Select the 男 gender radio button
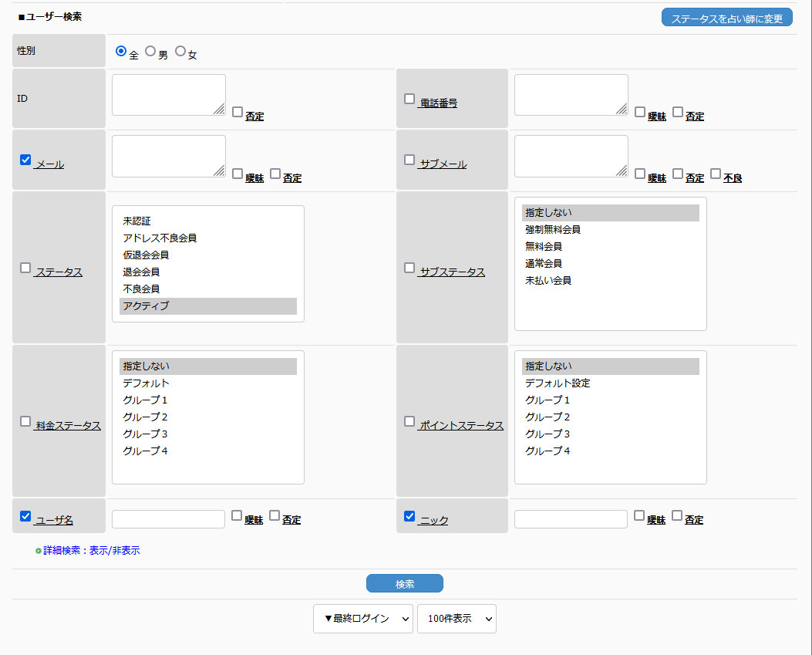 click(x=150, y=52)
